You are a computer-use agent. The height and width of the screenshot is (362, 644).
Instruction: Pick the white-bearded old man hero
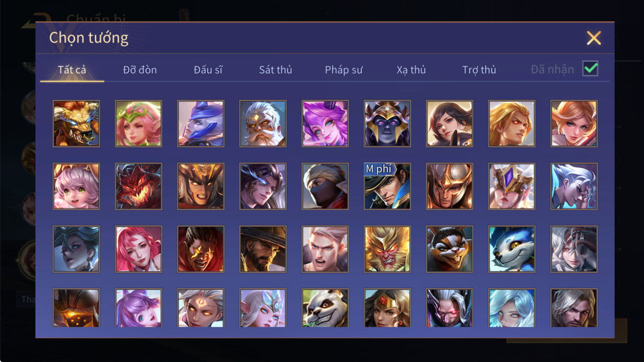[263, 124]
